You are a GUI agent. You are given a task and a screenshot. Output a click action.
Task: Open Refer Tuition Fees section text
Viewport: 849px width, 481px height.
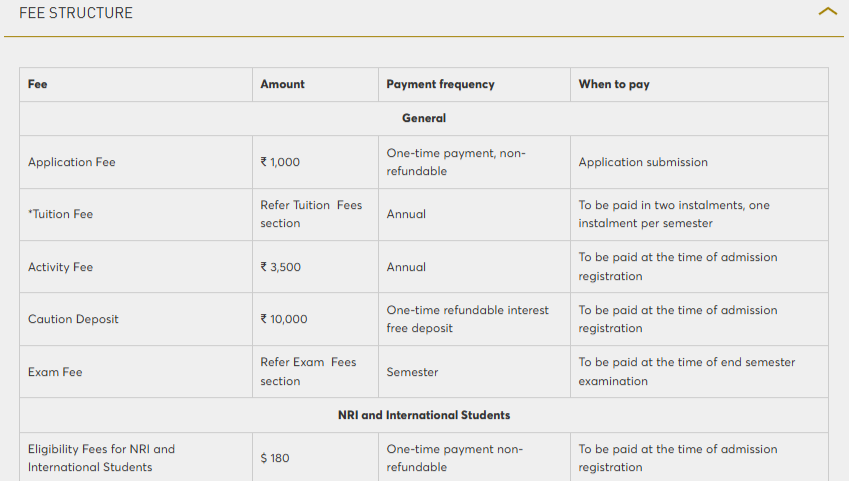(311, 214)
